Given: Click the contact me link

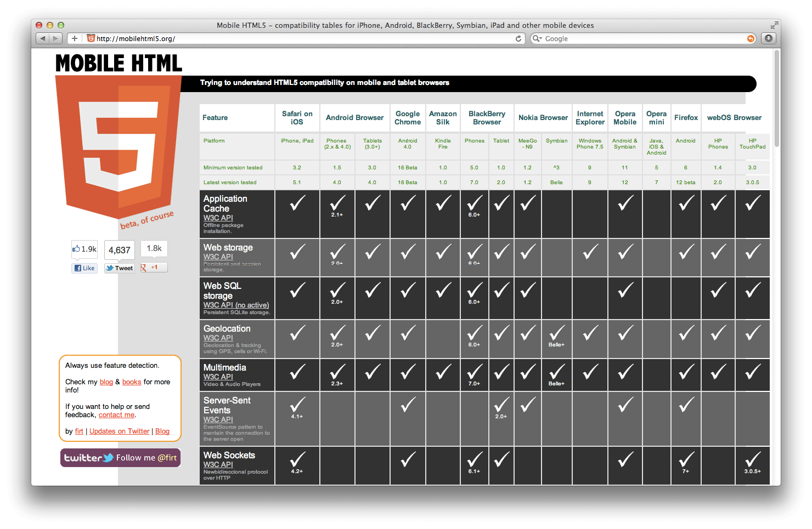Looking at the screenshot, I should click(x=116, y=415).
